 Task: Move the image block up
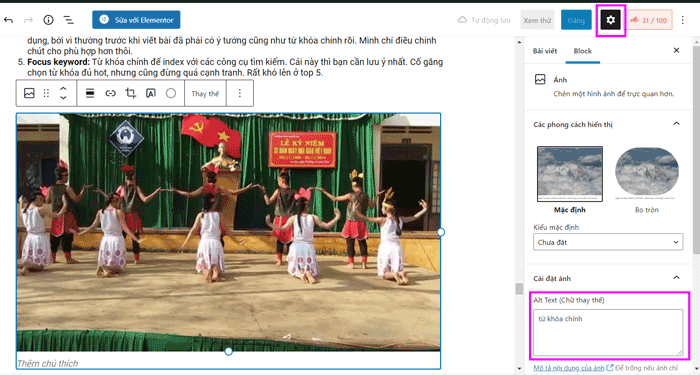pos(63,88)
